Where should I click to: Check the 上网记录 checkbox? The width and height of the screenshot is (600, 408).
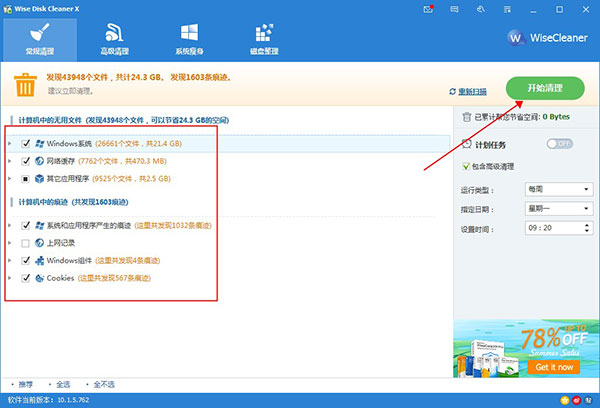point(26,243)
